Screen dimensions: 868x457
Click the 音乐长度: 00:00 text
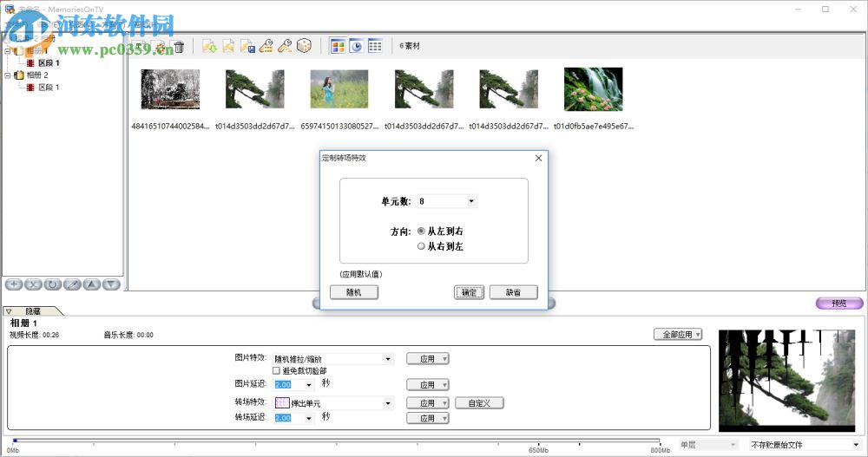(x=128, y=336)
